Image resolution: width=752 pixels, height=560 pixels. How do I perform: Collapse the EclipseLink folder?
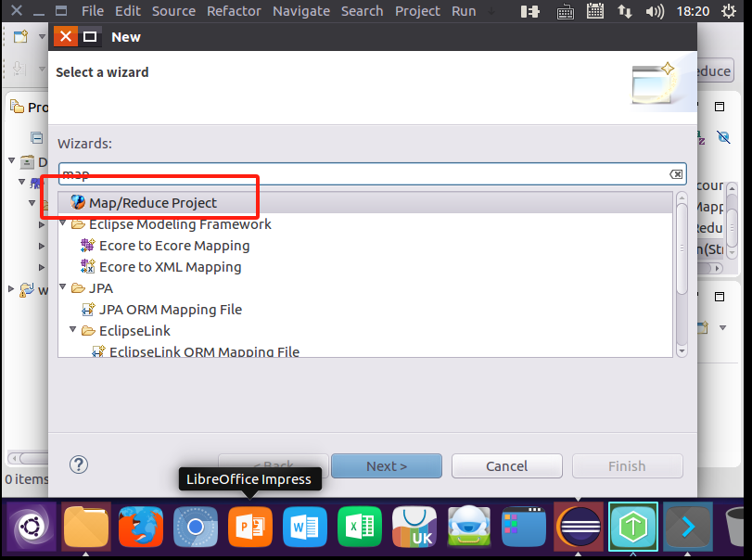pyautogui.click(x=72, y=330)
